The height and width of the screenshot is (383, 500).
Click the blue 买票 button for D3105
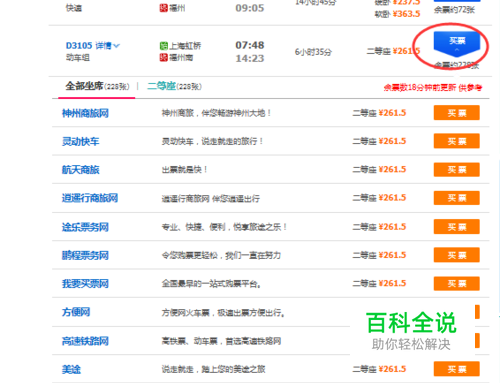[457, 43]
